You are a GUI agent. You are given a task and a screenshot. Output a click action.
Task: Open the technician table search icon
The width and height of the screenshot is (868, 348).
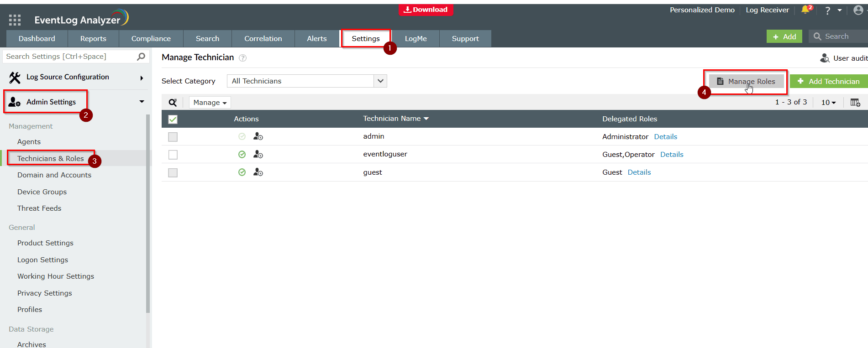[173, 103]
